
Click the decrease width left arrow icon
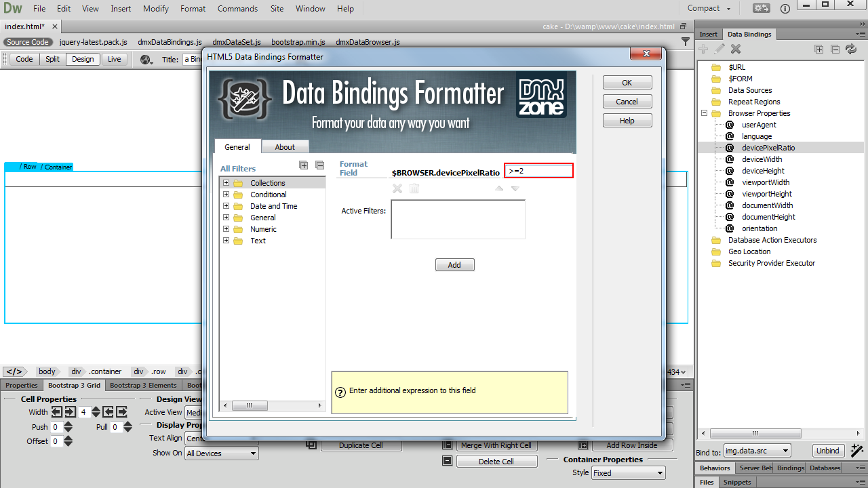56,411
